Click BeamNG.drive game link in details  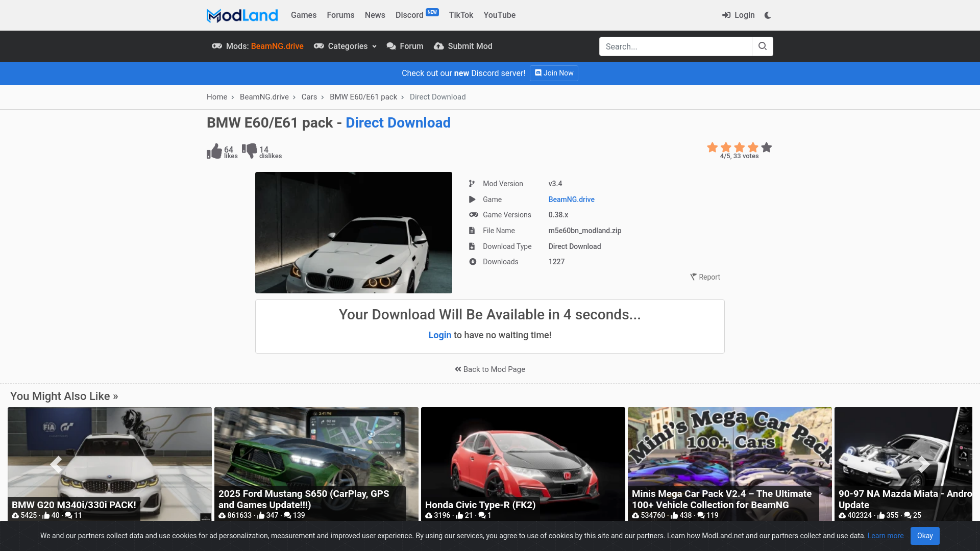point(571,199)
